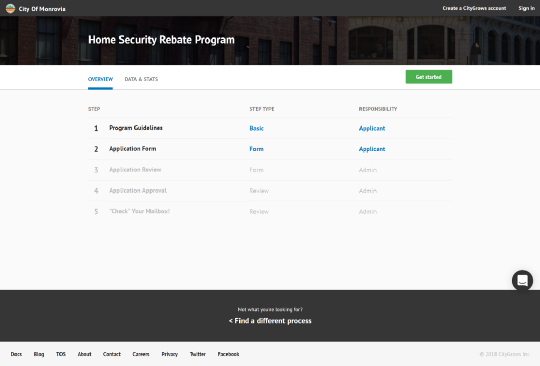Click Review type in Application Approval row
Screen dimensions: 540x366
coord(259,191)
